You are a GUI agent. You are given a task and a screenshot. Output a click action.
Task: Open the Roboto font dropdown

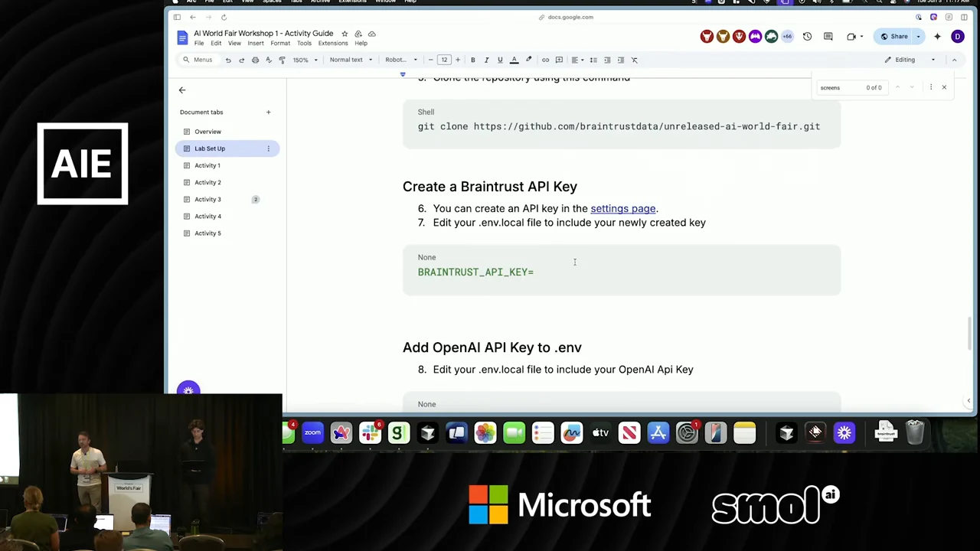point(401,60)
